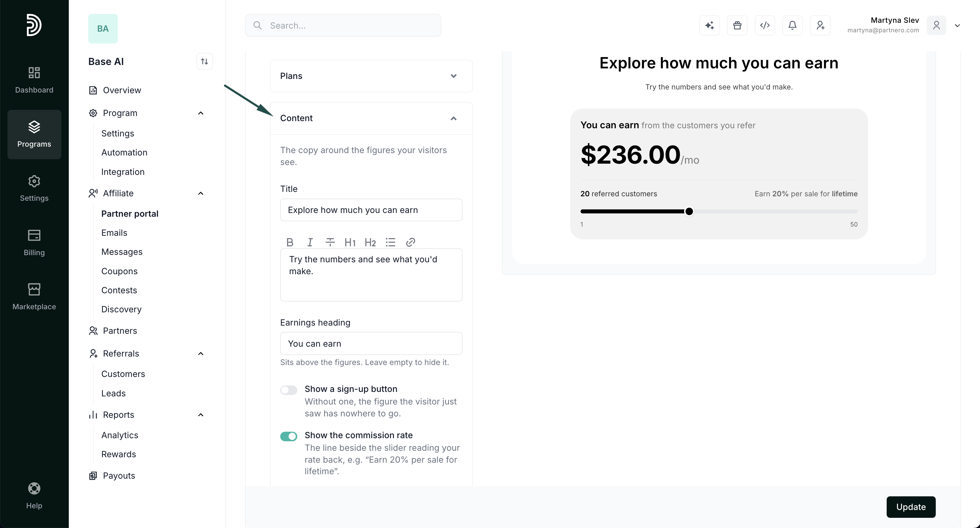The height and width of the screenshot is (528, 980).
Task: Open the account dropdown chevron
Action: tap(957, 26)
